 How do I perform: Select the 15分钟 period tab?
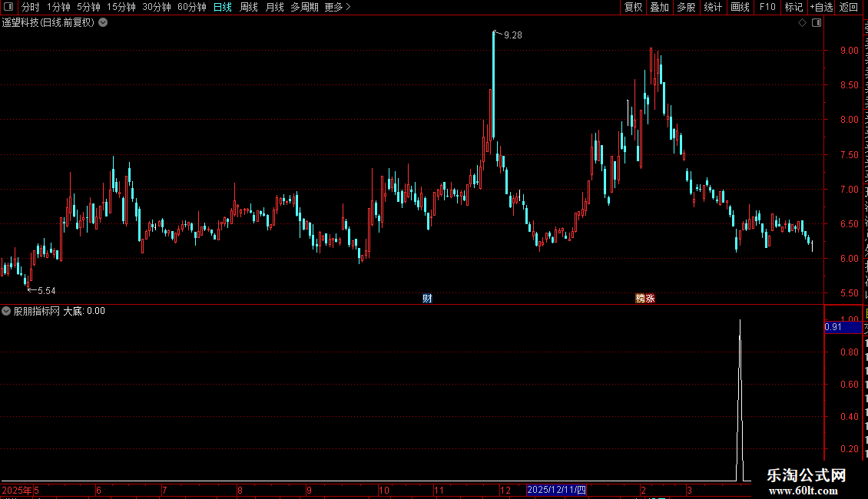tap(121, 7)
